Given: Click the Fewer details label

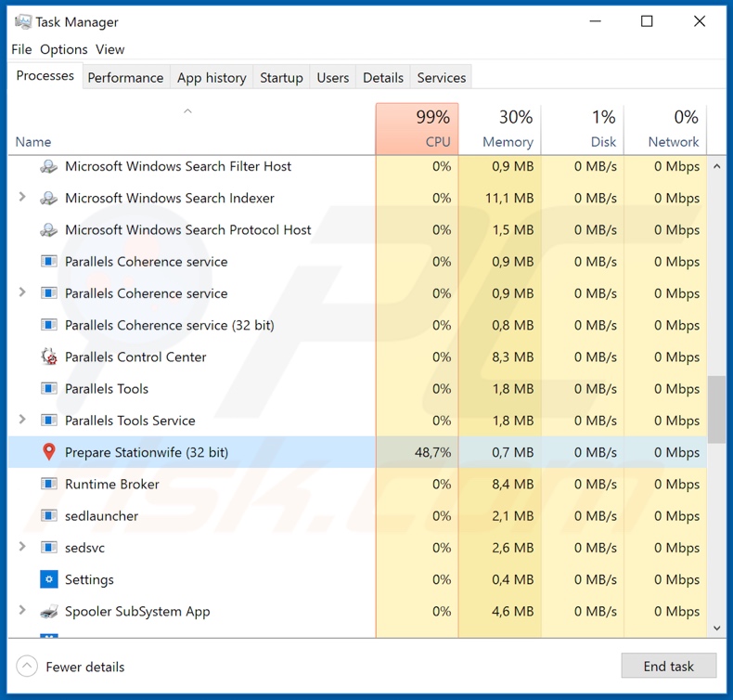Looking at the screenshot, I should [85, 667].
